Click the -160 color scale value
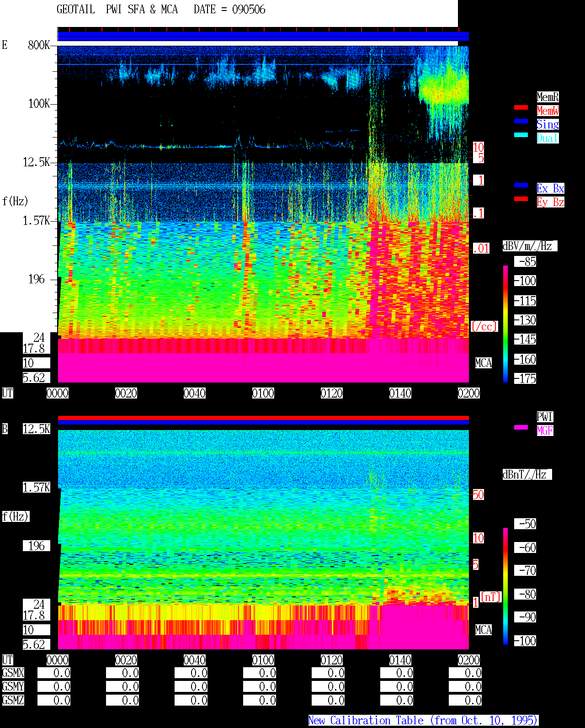Image resolution: width=585 pixels, height=728 pixels. coord(525,359)
